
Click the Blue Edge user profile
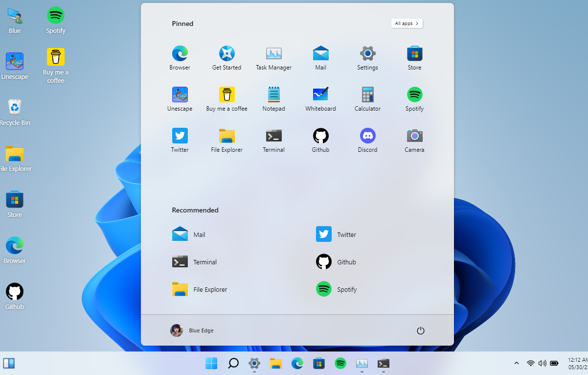pos(192,330)
